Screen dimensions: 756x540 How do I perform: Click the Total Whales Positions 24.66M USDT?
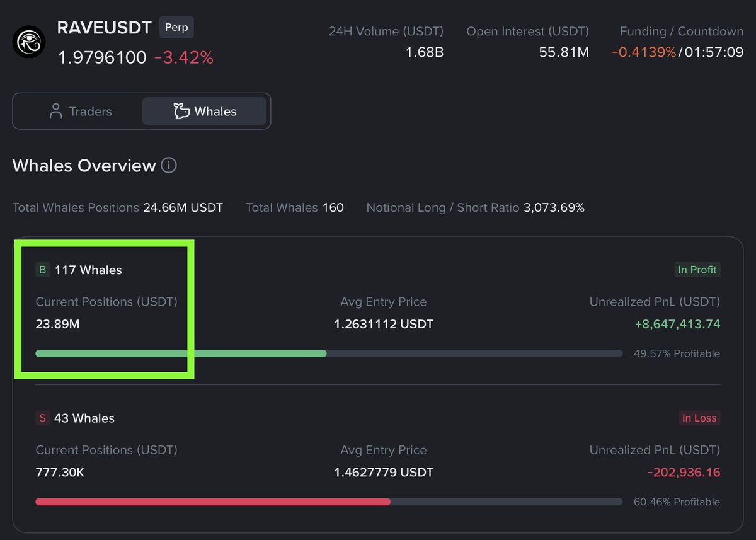[183, 207]
